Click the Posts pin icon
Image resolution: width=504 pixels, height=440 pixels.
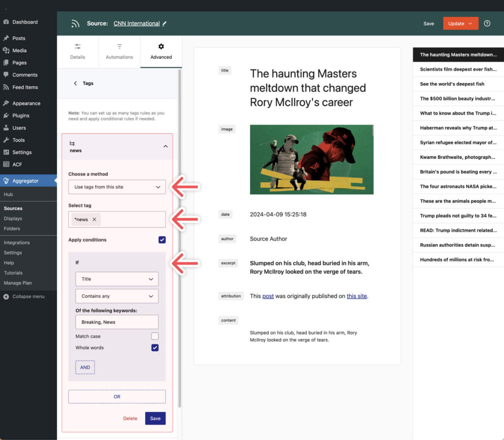(6, 38)
